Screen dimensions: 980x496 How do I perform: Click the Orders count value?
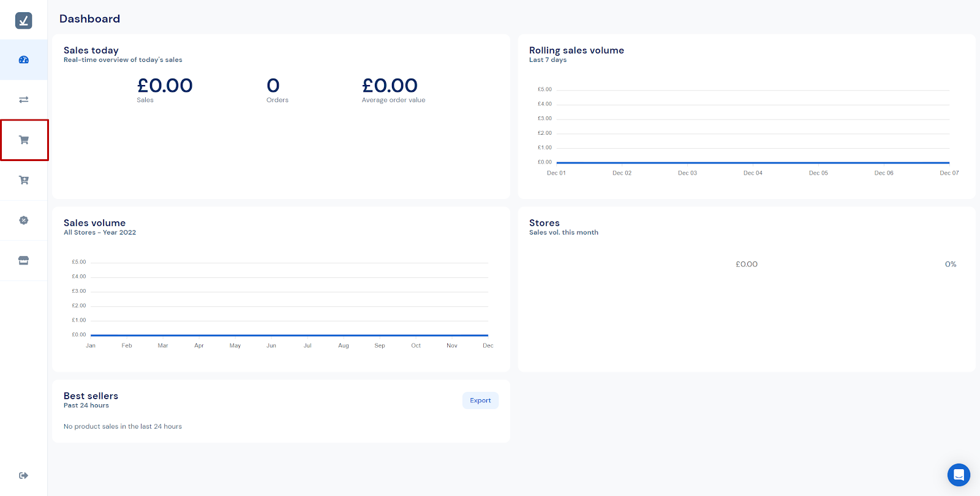coord(273,86)
